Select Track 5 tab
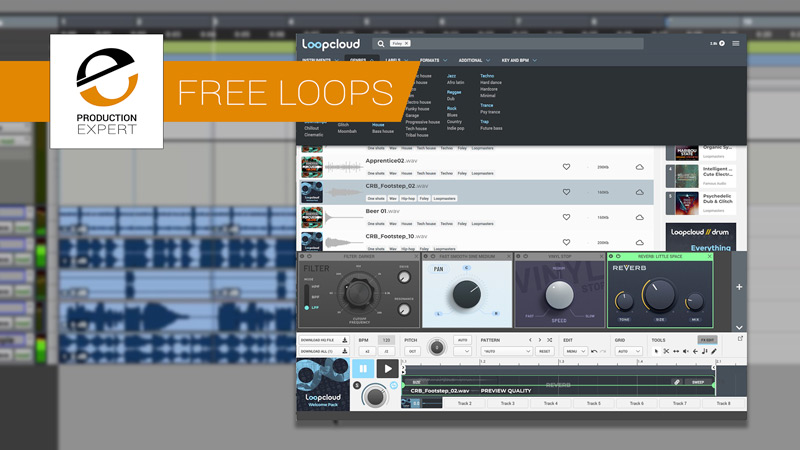This screenshot has height=450, width=800. [x=593, y=403]
